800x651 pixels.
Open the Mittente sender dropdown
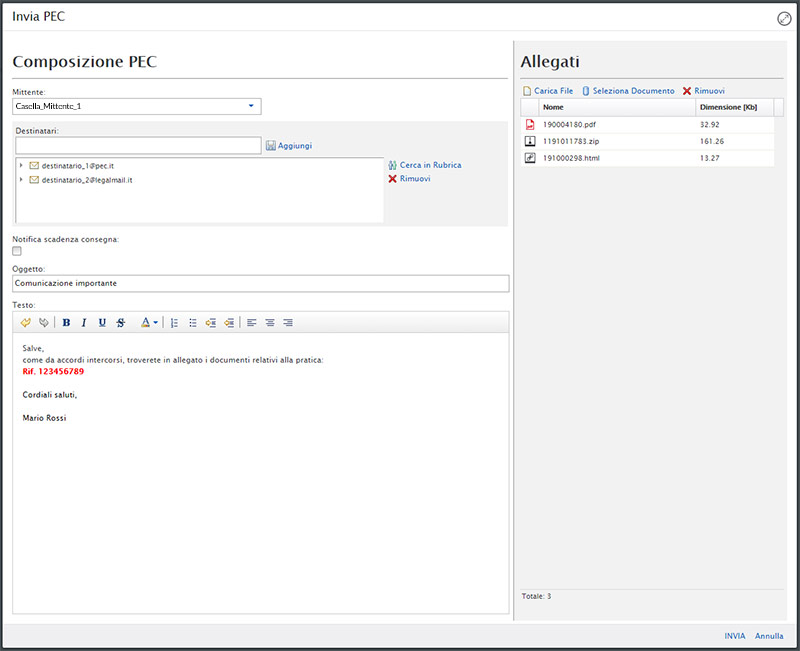pos(251,106)
